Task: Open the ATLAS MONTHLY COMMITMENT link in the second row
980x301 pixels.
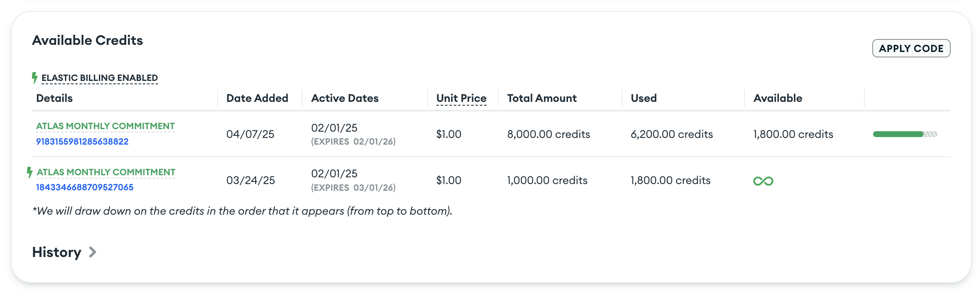Action: coord(105,172)
